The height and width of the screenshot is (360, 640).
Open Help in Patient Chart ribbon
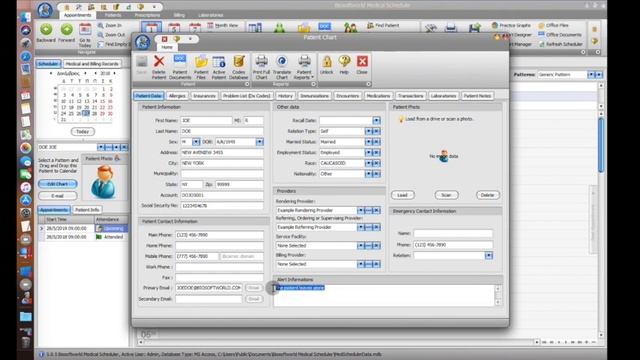tap(344, 65)
